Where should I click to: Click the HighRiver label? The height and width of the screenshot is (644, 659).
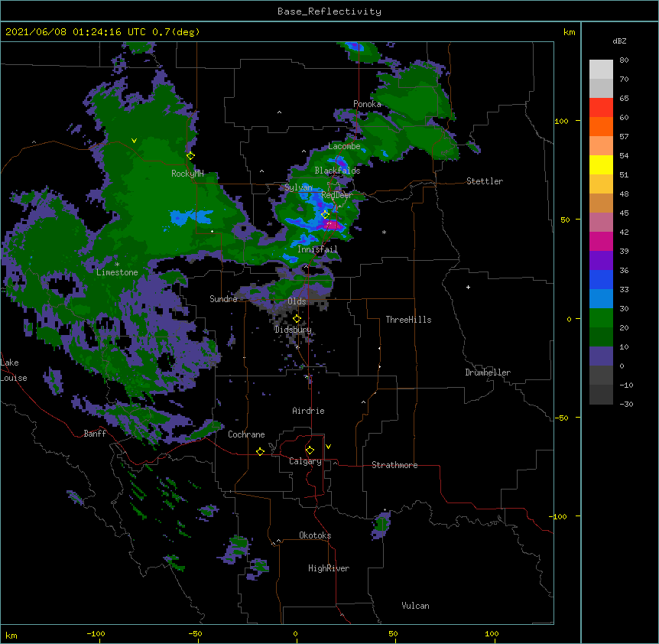(329, 568)
